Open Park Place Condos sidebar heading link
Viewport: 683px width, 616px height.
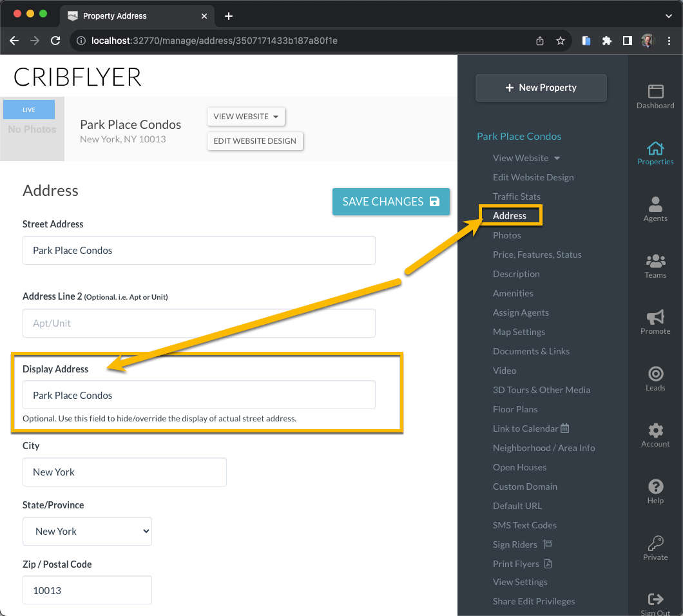click(519, 137)
